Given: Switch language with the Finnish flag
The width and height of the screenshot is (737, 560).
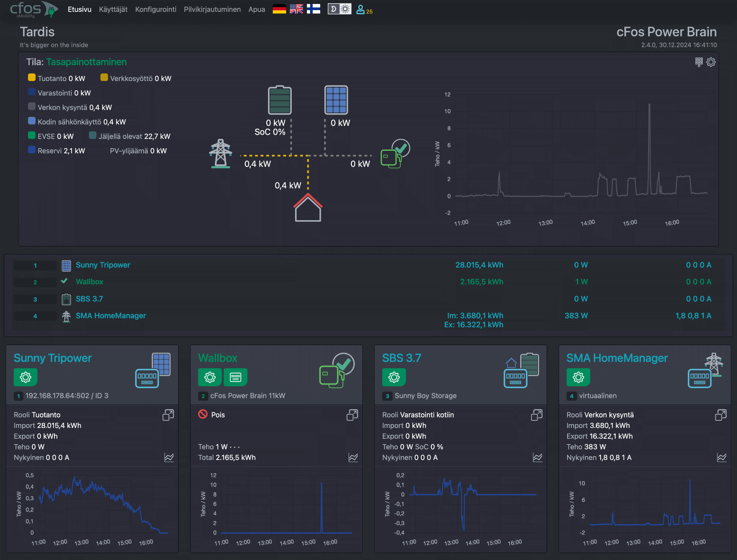Looking at the screenshot, I should tap(313, 9).
